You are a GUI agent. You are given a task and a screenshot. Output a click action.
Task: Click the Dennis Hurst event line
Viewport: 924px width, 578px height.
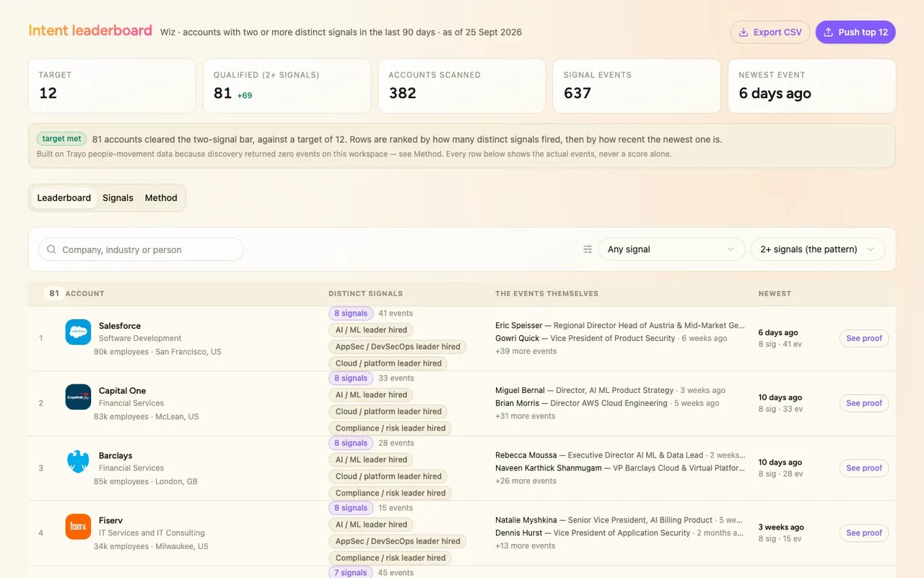pos(619,533)
